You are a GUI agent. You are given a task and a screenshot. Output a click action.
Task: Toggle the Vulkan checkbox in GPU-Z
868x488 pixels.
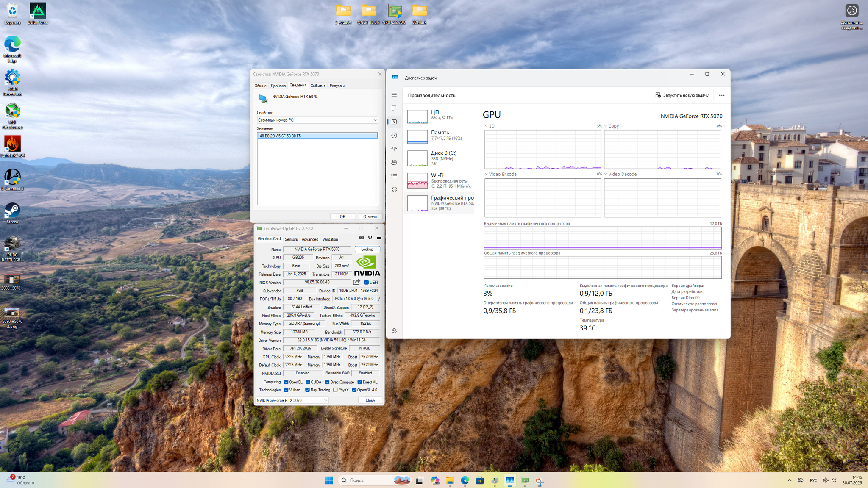click(x=286, y=390)
